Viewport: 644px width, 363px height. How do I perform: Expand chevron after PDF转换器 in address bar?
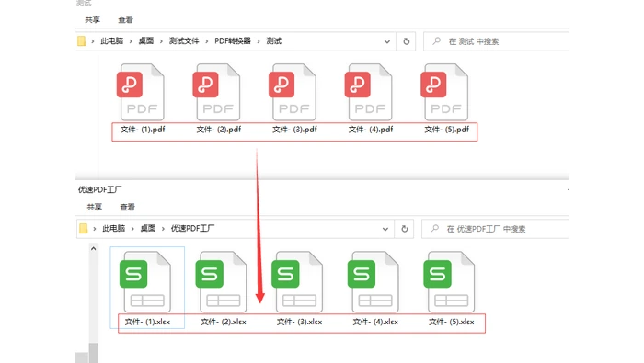(259, 41)
